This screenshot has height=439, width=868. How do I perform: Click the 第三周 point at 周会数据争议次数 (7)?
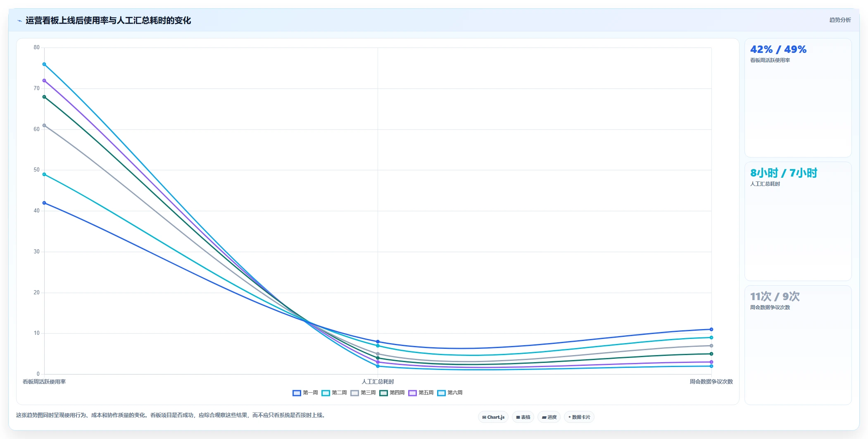pyautogui.click(x=711, y=346)
